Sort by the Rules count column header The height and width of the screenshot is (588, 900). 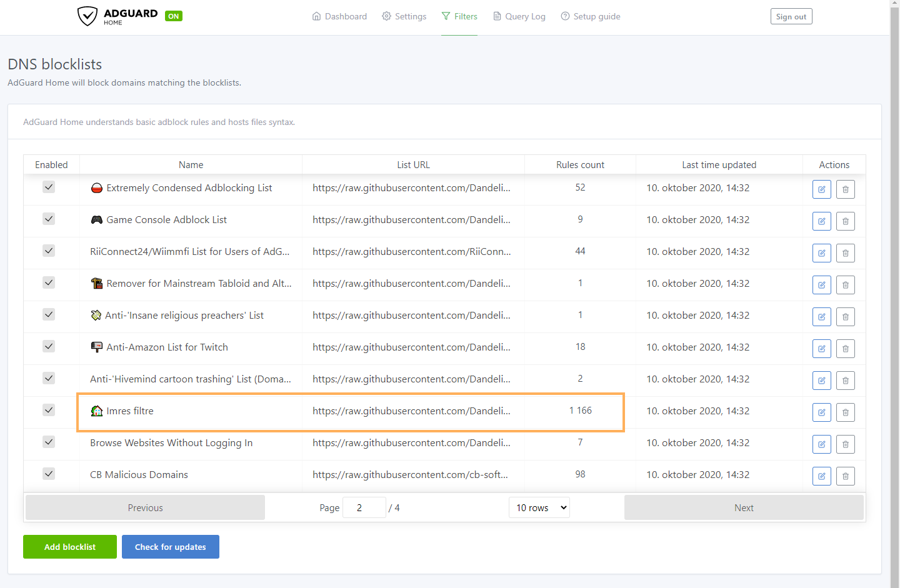tap(581, 164)
